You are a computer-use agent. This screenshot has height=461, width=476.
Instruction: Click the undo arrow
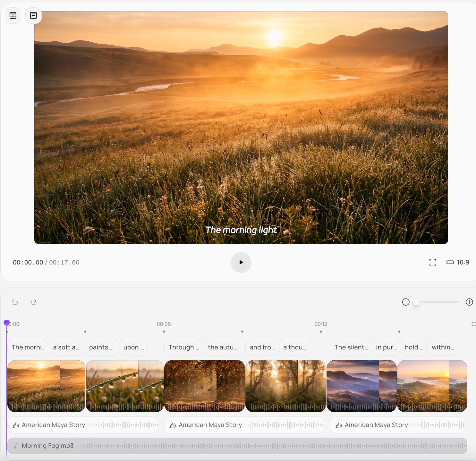pos(15,302)
